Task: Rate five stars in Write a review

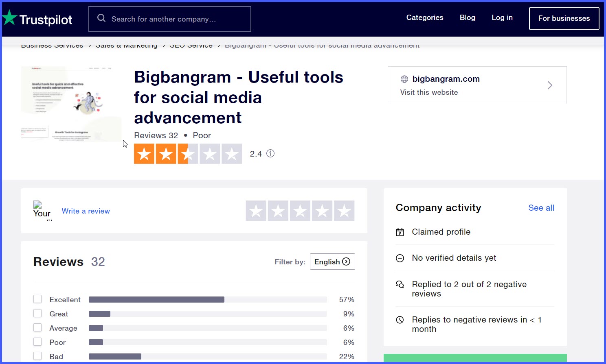Action: tap(344, 211)
